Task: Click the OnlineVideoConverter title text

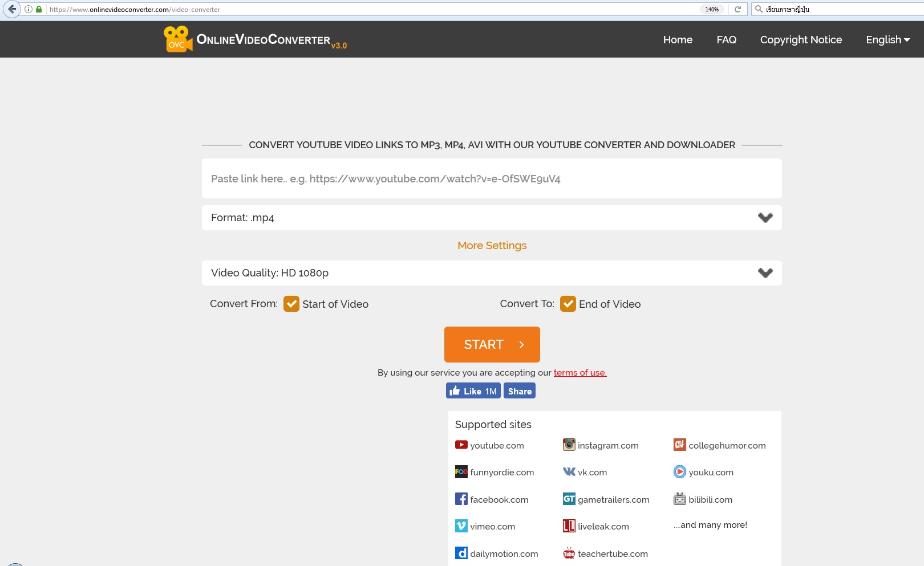Action: [x=264, y=40]
